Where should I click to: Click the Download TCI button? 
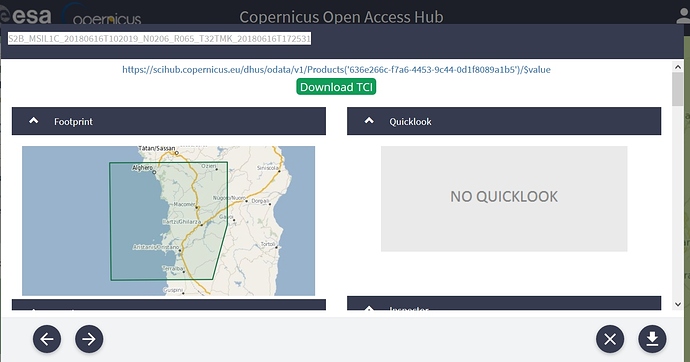click(336, 87)
